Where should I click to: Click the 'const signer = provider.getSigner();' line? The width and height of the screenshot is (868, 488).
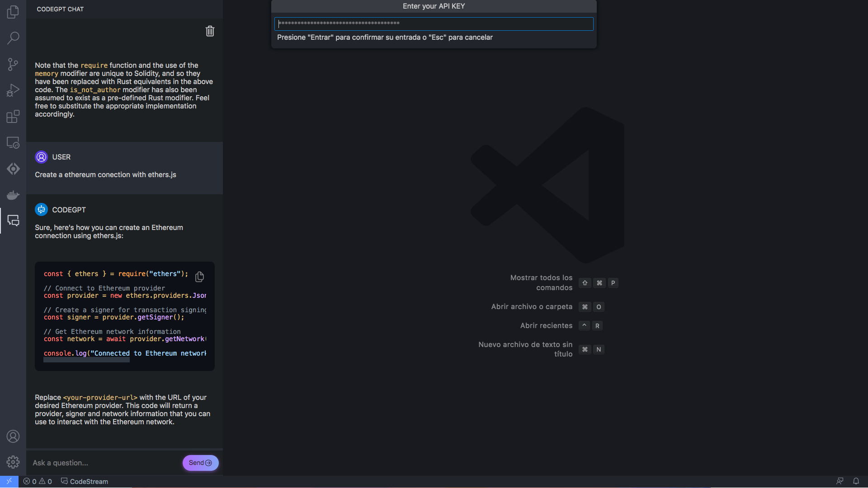114,317
